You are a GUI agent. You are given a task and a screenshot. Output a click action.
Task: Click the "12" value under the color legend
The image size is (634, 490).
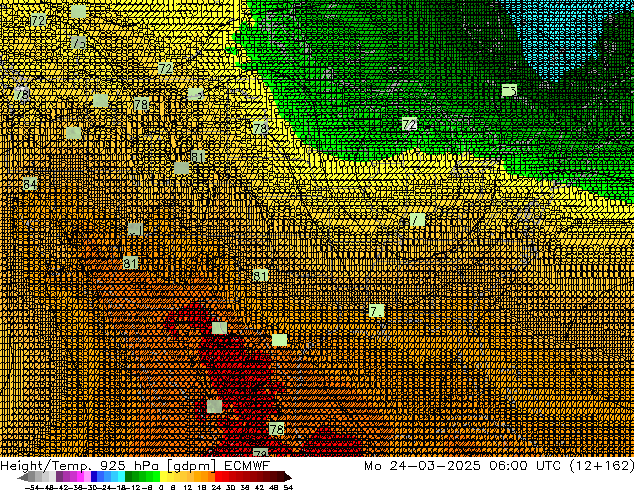[x=187, y=487]
